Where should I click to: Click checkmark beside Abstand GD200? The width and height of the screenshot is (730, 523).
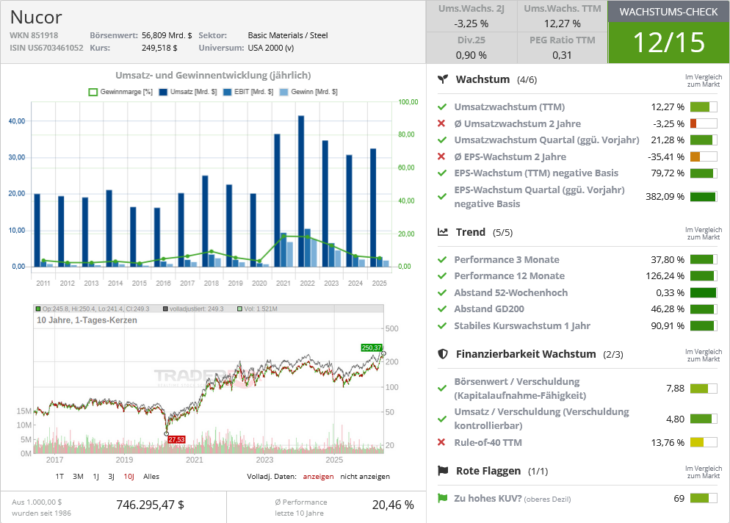(x=442, y=309)
